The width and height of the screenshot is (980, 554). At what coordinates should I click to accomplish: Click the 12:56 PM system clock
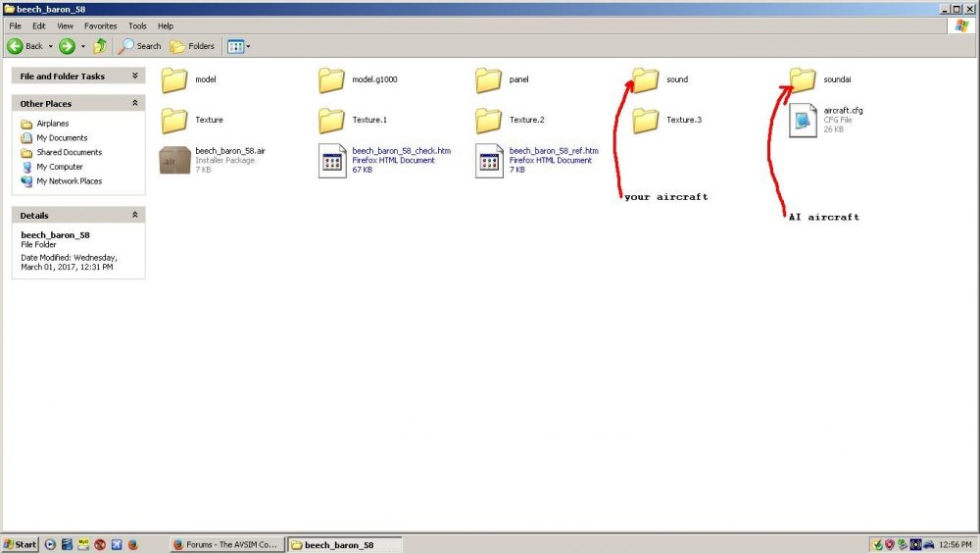[x=955, y=544]
